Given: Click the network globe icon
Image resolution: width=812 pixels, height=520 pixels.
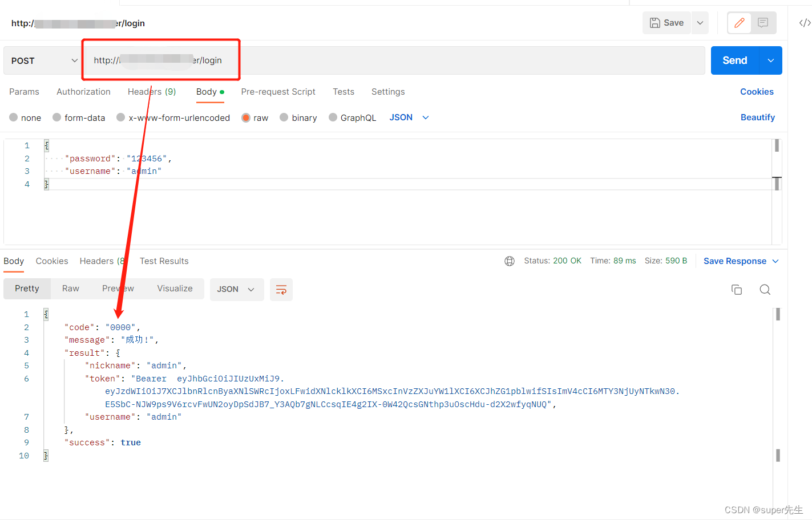Looking at the screenshot, I should (x=510, y=261).
